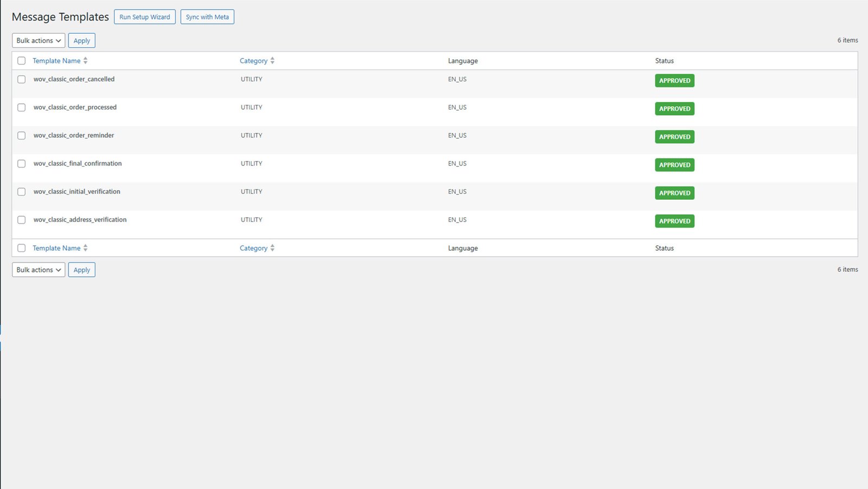Open the top Bulk actions dropdown
This screenshot has height=489, width=868.
[x=39, y=41]
